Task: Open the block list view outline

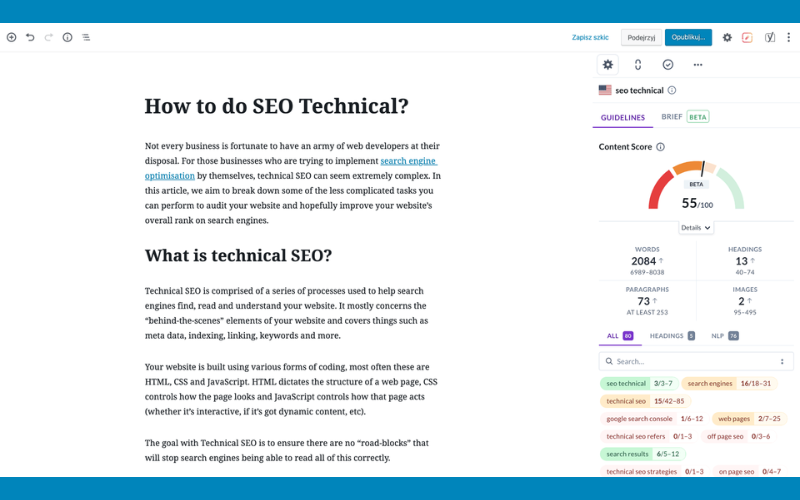Action: 86,37
